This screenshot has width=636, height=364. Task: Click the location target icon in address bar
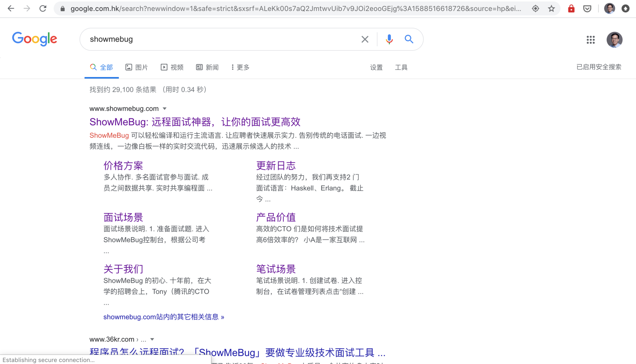[x=535, y=9]
